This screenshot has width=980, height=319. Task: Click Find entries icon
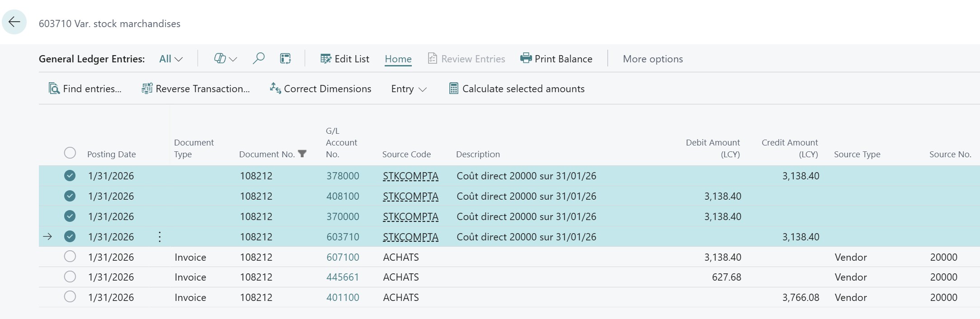pos(54,89)
